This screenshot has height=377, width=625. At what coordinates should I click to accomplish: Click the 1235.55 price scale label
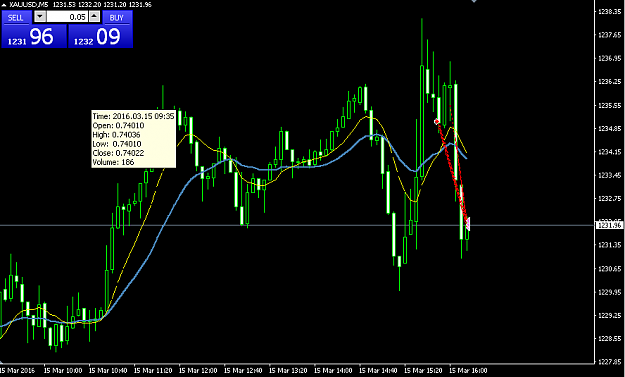tap(609, 105)
